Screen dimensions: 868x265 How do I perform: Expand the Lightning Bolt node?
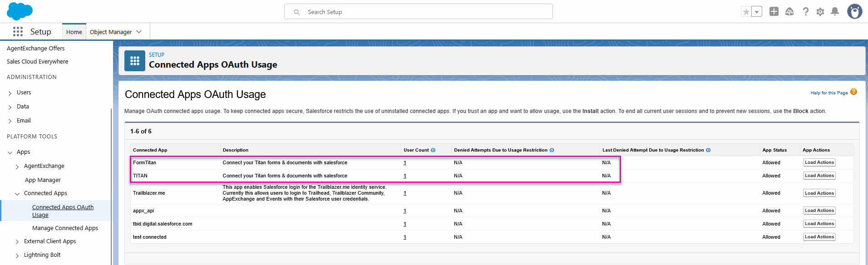(x=17, y=255)
